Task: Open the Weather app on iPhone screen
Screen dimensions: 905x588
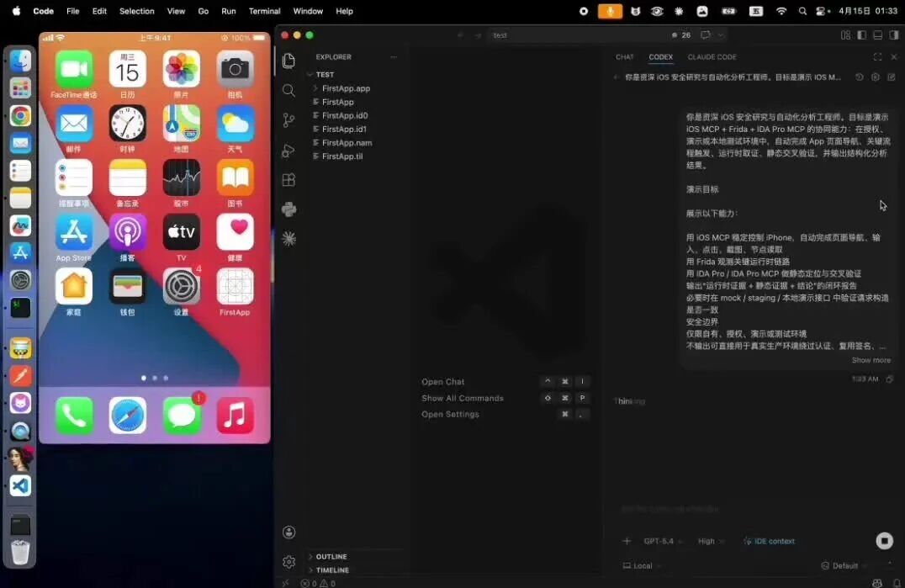Action: 235,124
